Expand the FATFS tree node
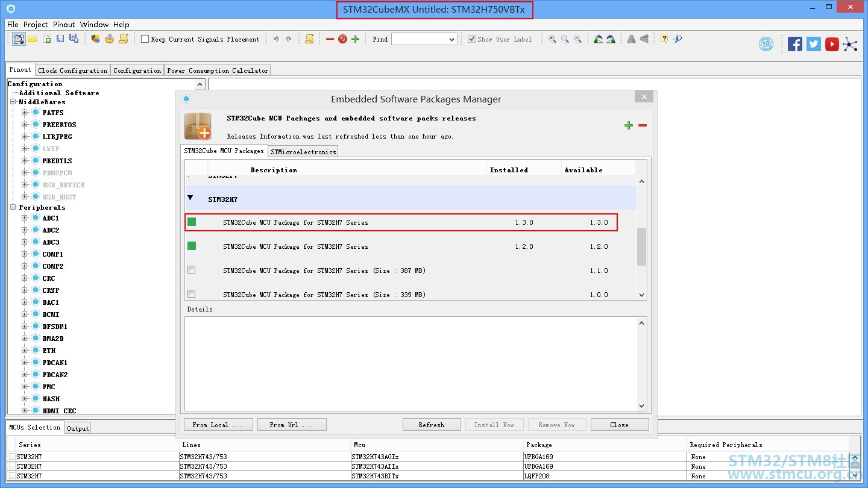The height and width of the screenshot is (488, 868). pyautogui.click(x=25, y=113)
